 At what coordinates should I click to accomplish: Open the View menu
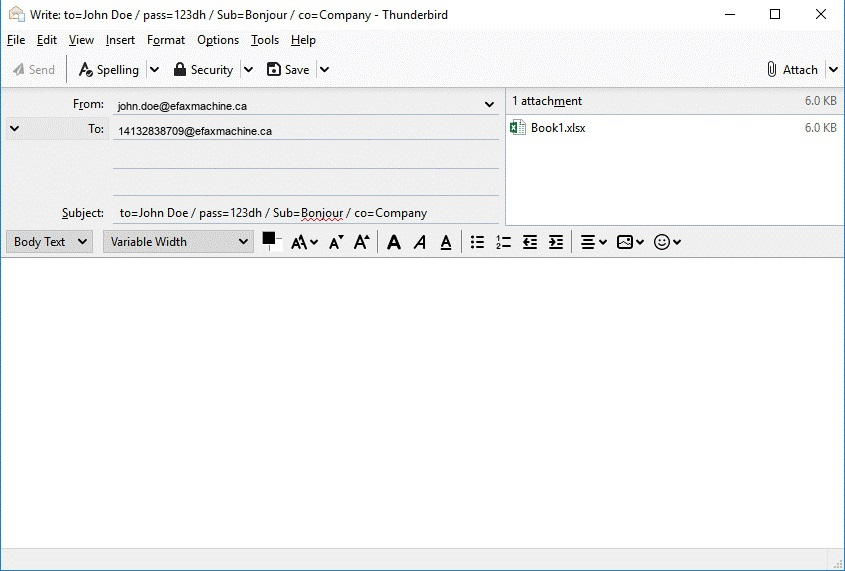[81, 40]
